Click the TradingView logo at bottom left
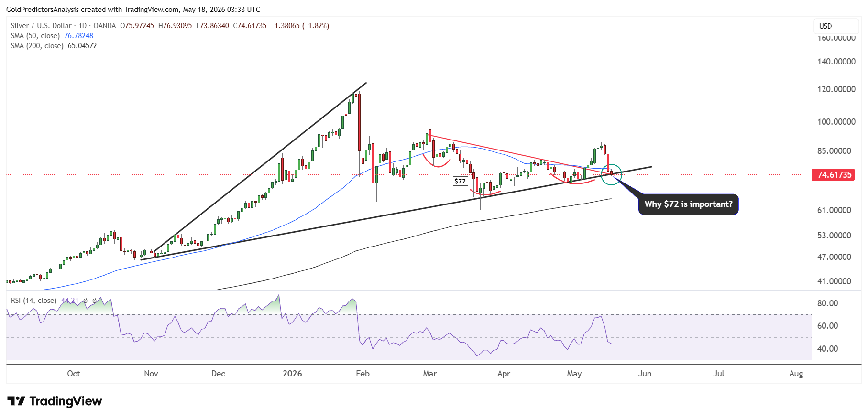This screenshot has width=868, height=419. point(55,401)
